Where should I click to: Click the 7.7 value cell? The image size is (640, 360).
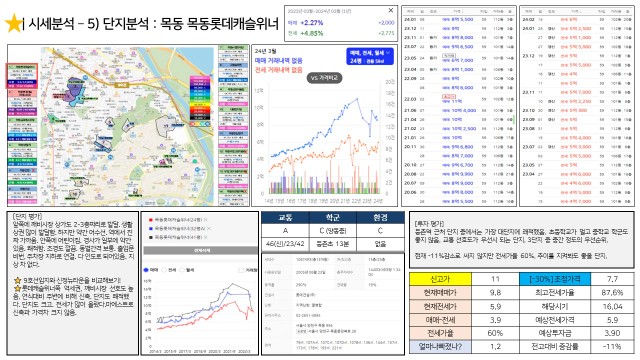612,279
